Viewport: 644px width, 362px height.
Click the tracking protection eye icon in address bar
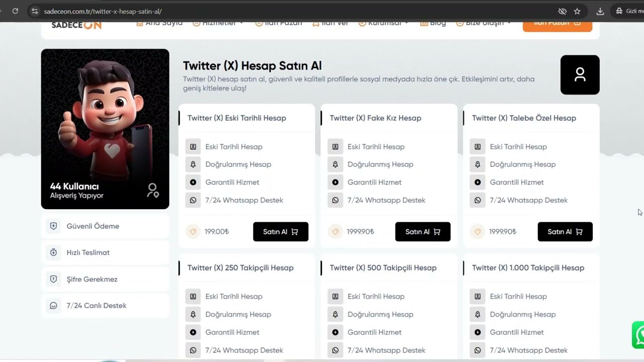point(562,11)
